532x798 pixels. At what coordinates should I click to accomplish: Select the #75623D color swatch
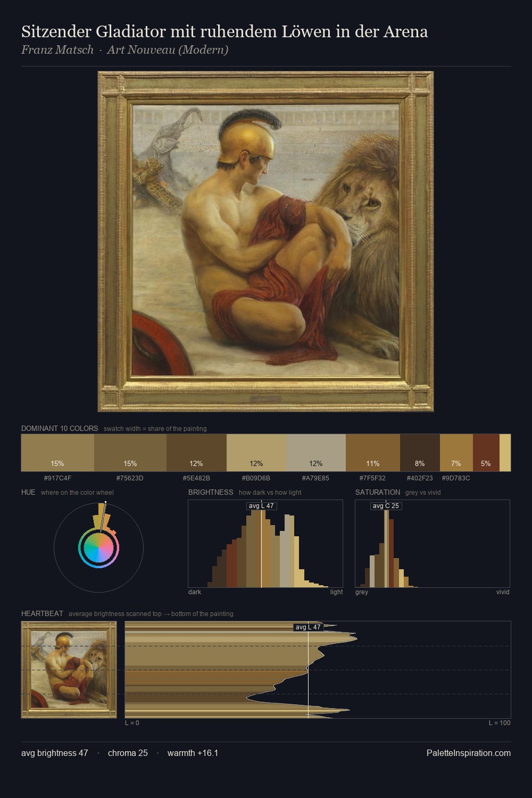click(x=130, y=453)
